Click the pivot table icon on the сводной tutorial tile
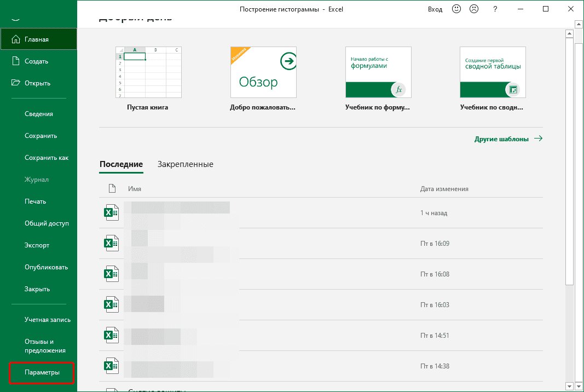This screenshot has height=392, width=584. (513, 89)
